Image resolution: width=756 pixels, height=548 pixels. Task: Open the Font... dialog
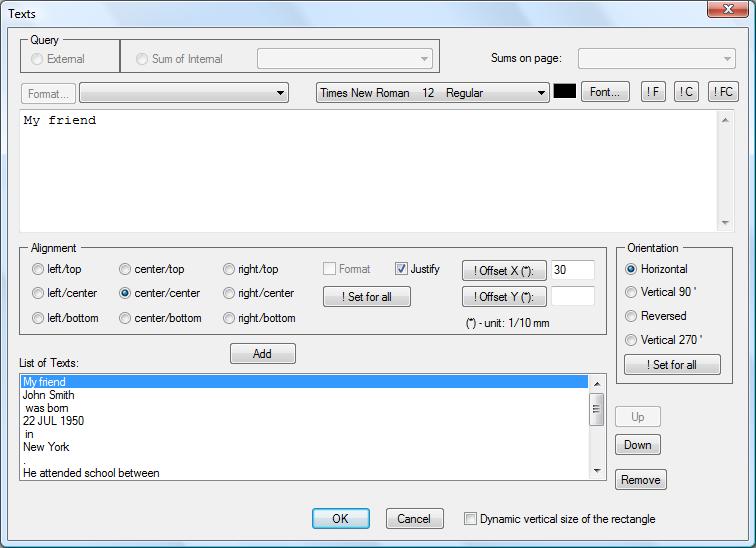pyautogui.click(x=605, y=92)
